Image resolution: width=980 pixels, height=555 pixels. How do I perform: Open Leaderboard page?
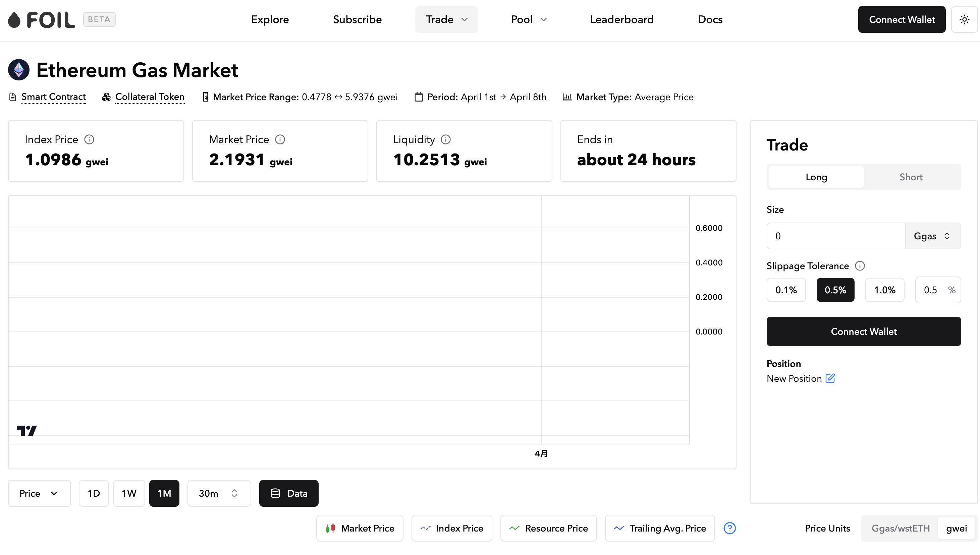[621, 19]
